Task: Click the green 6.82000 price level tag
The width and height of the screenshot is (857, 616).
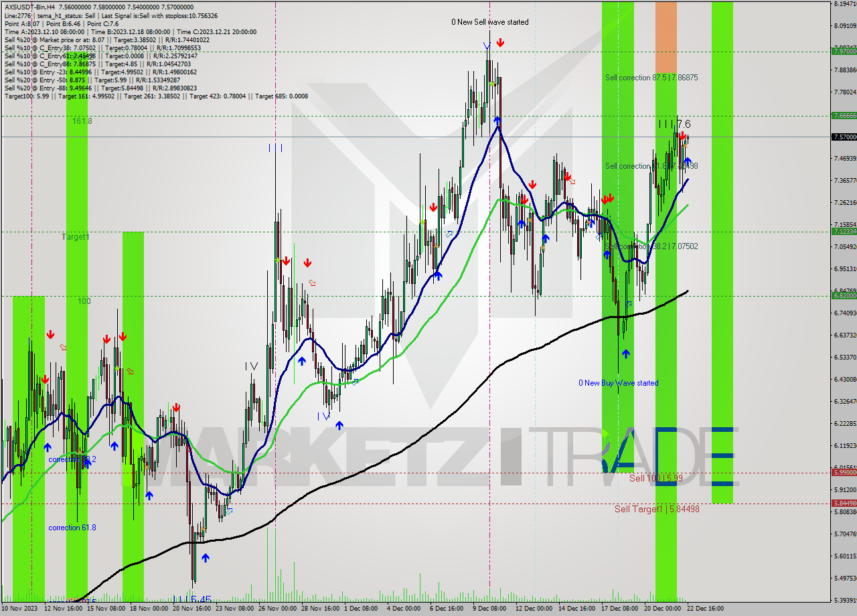Action: tap(844, 295)
